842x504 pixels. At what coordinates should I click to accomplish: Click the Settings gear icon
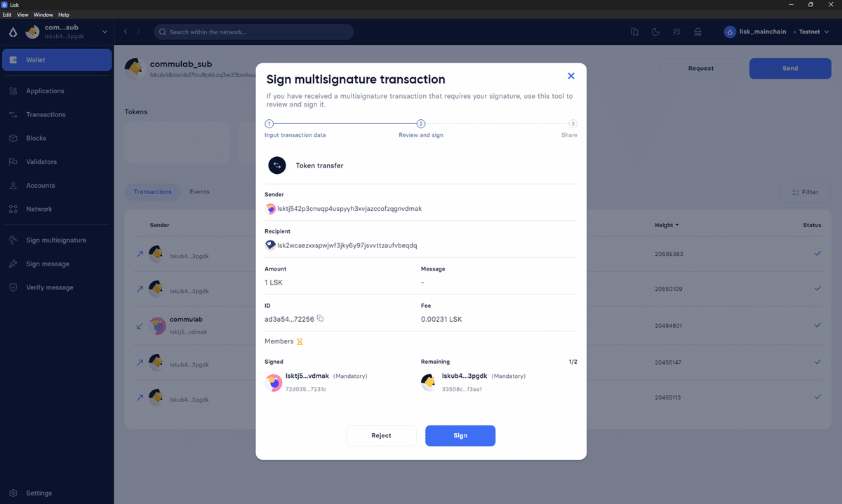(x=13, y=493)
